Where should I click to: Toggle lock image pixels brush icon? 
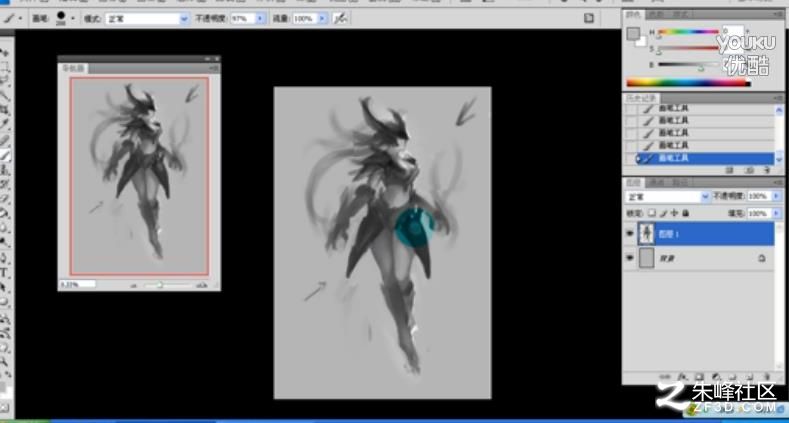click(x=663, y=213)
